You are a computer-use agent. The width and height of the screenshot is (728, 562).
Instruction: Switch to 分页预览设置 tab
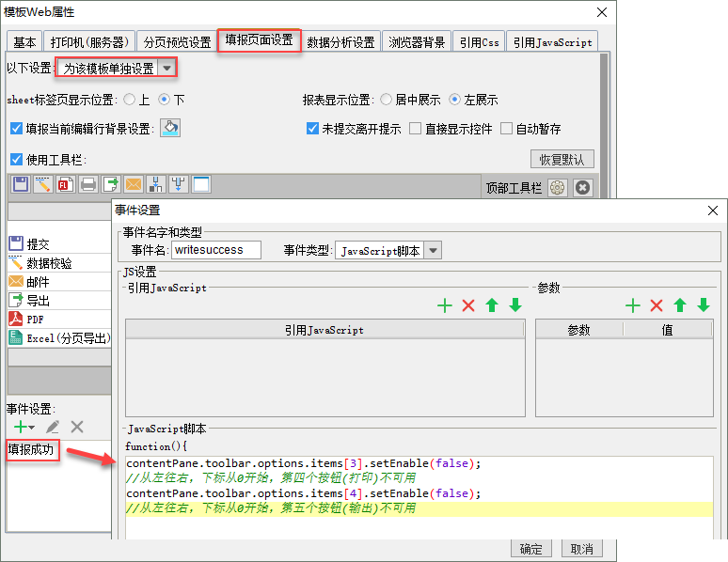click(x=177, y=42)
